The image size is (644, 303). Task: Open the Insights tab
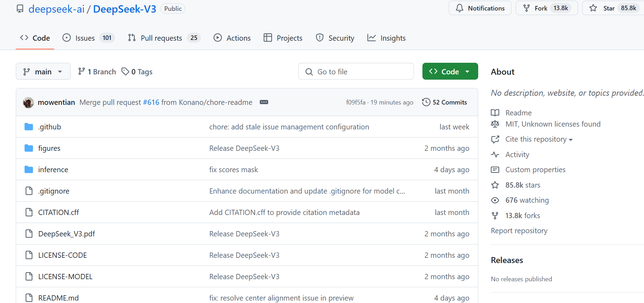[x=386, y=38]
